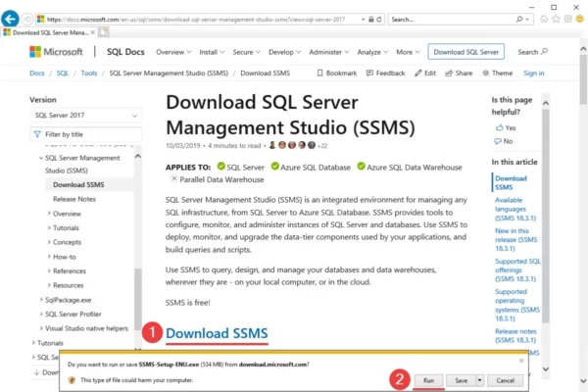Click the refresh icon in address bar
The image size is (588, 392).
[x=379, y=20]
